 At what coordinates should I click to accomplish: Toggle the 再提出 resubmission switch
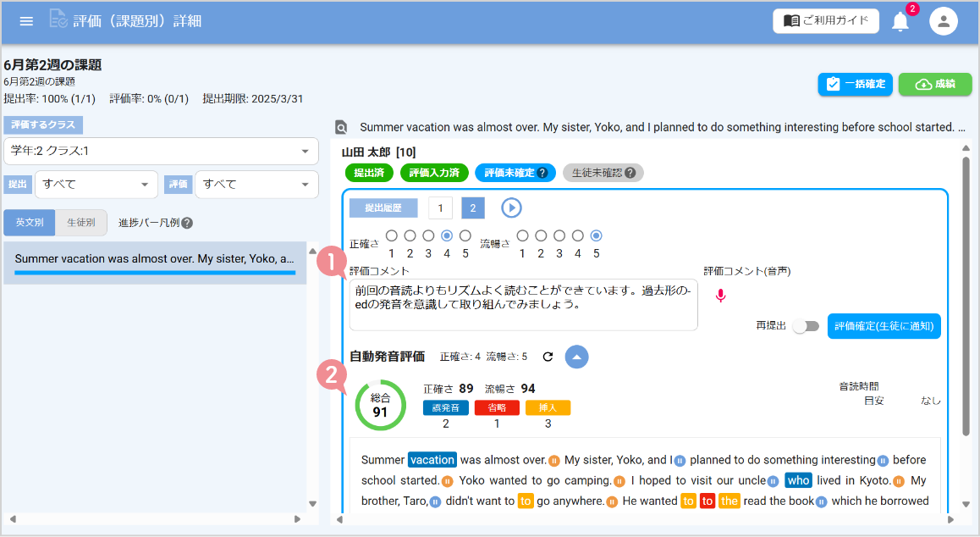click(806, 326)
